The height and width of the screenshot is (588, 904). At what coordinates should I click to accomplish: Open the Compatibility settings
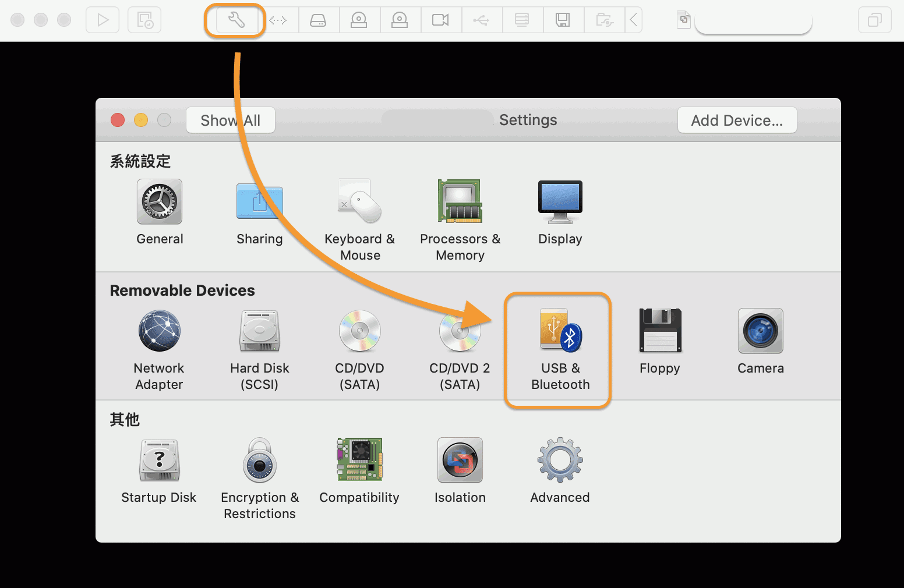click(x=359, y=461)
